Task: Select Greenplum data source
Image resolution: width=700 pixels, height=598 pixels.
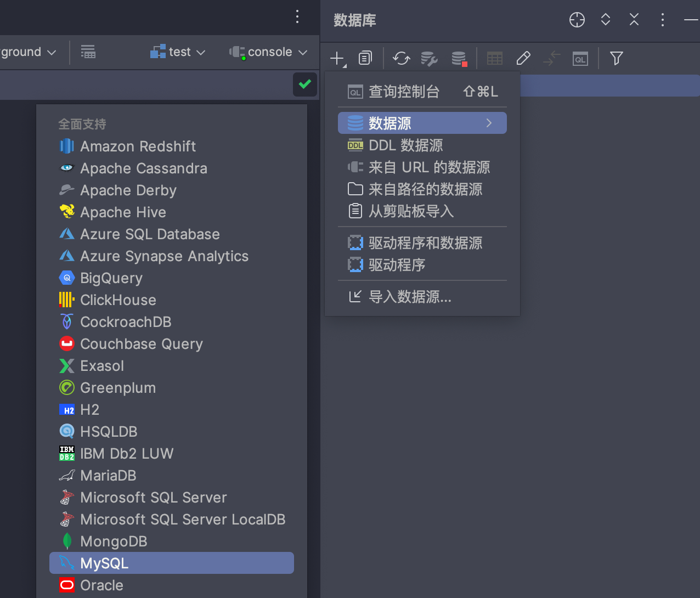Action: (172, 387)
